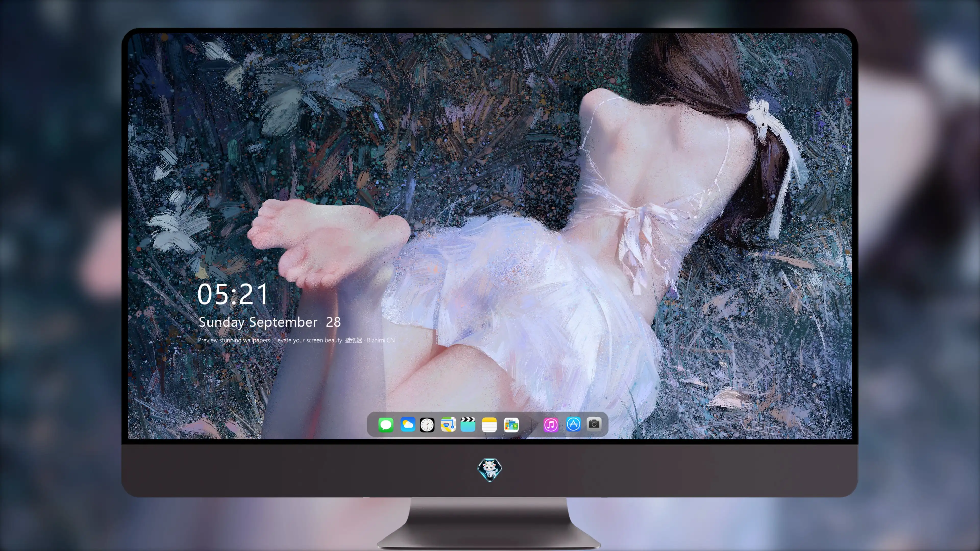
Task: Open the Messages app in the dock
Action: click(x=386, y=425)
